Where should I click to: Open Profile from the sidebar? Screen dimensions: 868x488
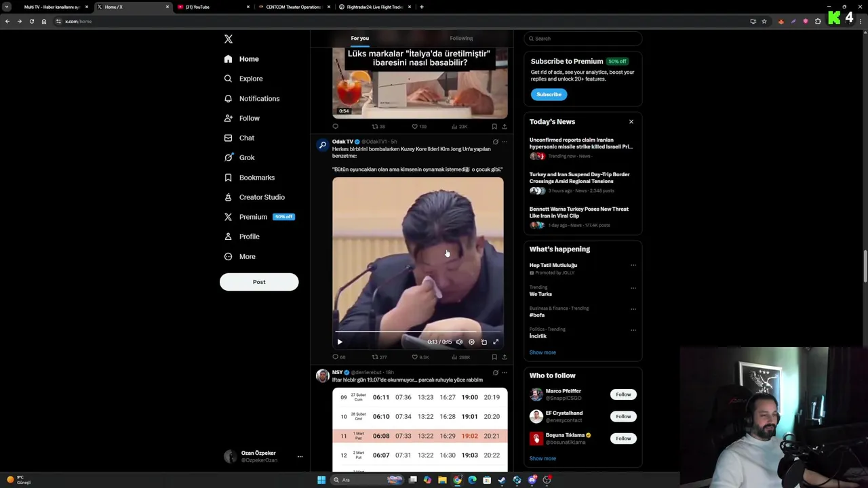pos(242,237)
